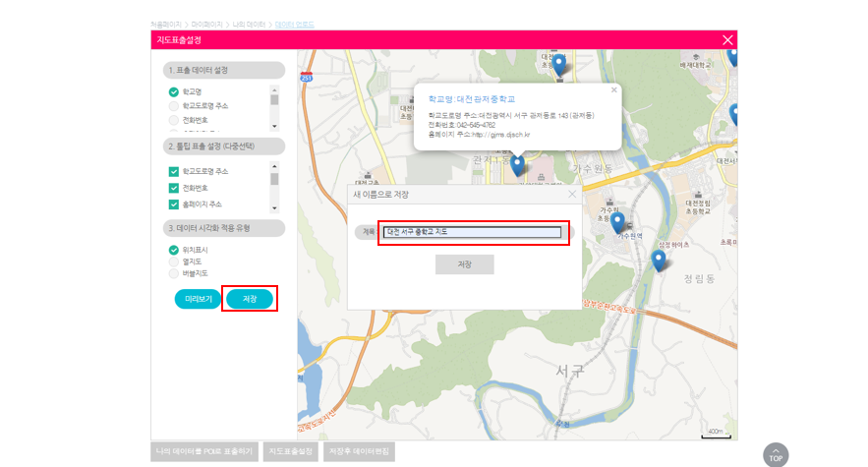The image size is (868, 467).
Task: Uncheck the 홈페이지 주소 checkbox
Action: click(x=174, y=204)
